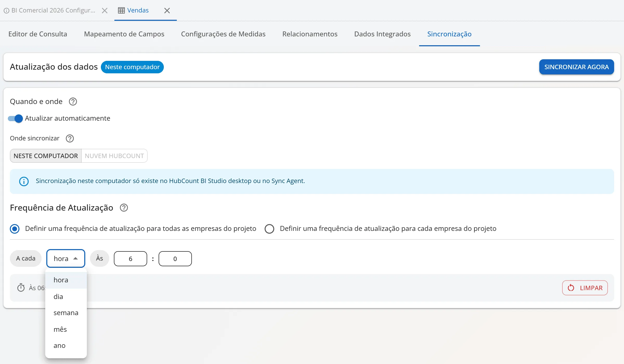Viewport: 624px width, 364px height.
Task: Open help icon next to Quando e onde
Action: click(73, 102)
